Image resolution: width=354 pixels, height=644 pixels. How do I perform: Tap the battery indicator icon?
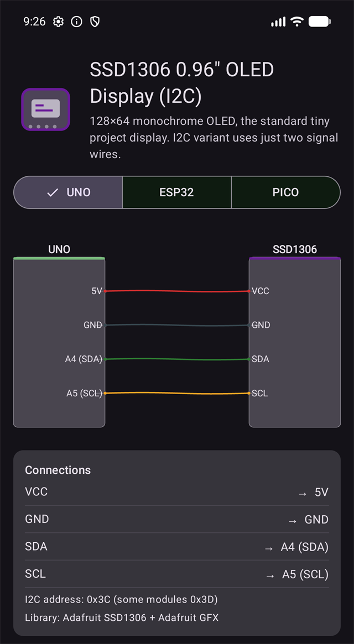(320, 22)
